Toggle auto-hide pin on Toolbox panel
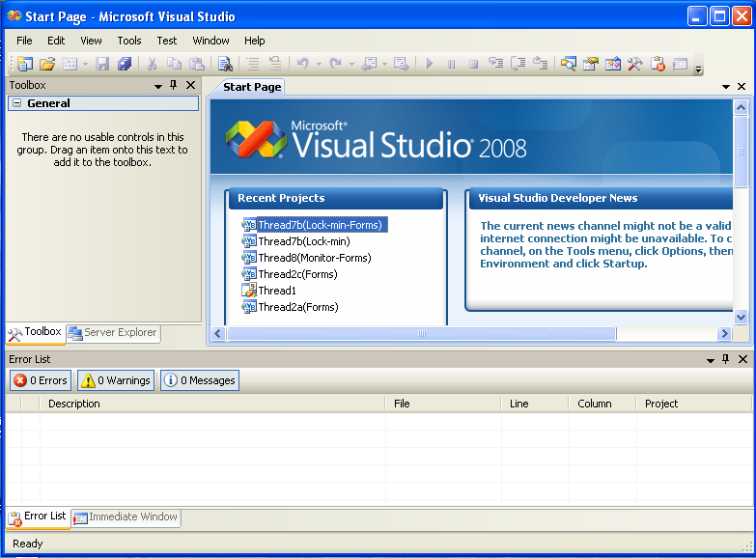 point(174,85)
